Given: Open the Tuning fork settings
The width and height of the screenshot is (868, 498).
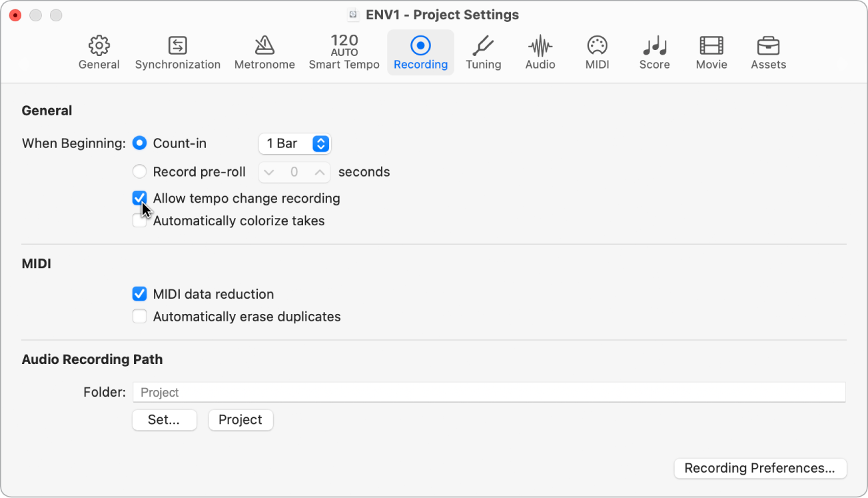Looking at the screenshot, I should [x=483, y=53].
